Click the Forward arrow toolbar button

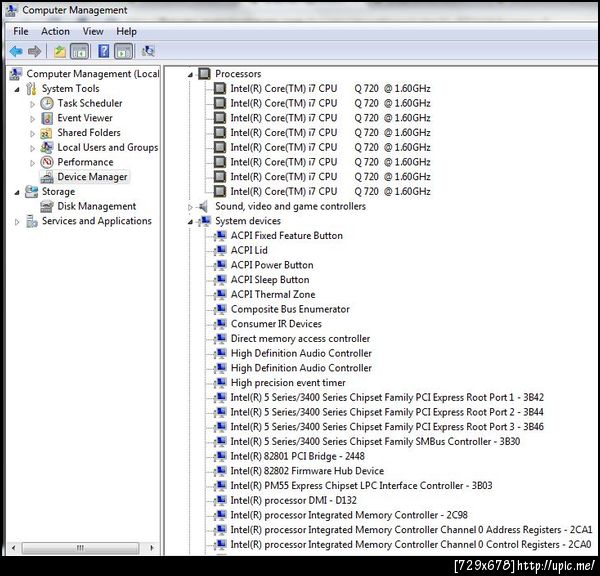pos(35,51)
